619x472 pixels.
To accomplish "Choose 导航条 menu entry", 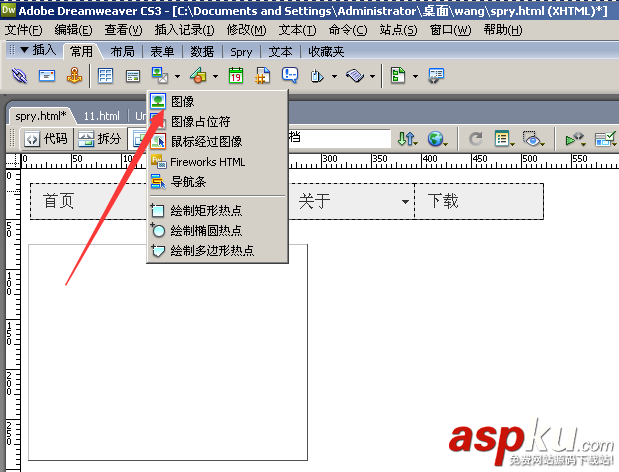I will (x=218, y=182).
